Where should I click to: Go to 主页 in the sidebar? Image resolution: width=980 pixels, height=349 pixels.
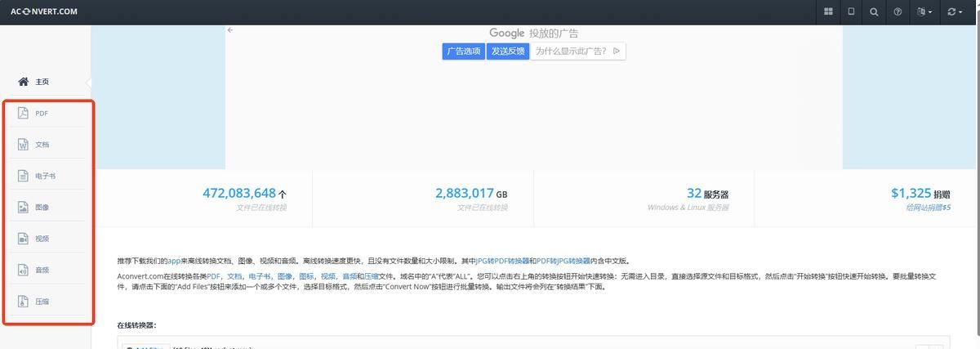(34, 82)
